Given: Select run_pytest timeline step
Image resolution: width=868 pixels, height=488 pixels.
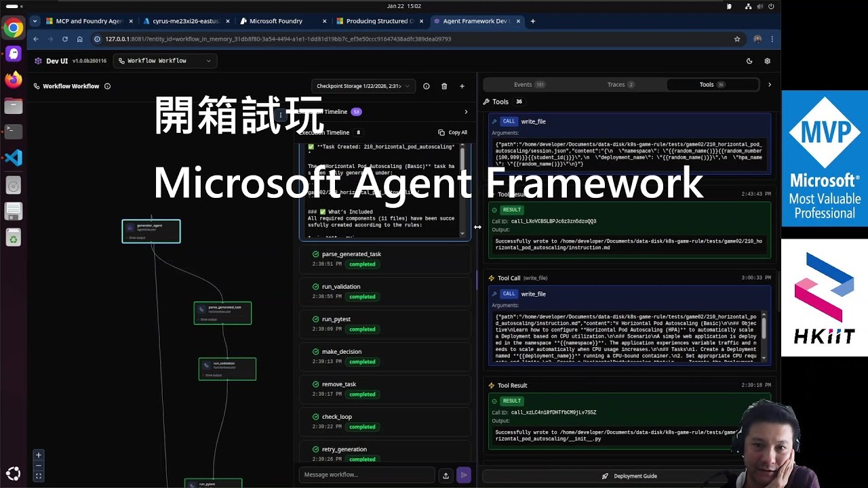Looking at the screenshot, I should pos(384,324).
